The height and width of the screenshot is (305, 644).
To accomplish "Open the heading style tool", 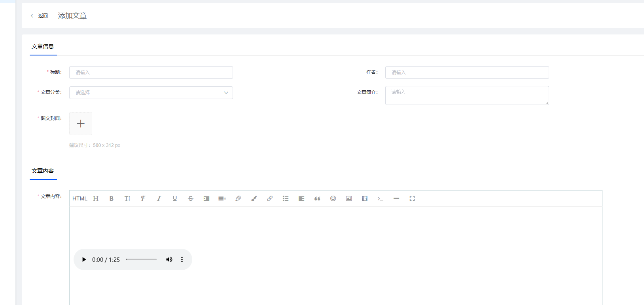I will pos(96,198).
